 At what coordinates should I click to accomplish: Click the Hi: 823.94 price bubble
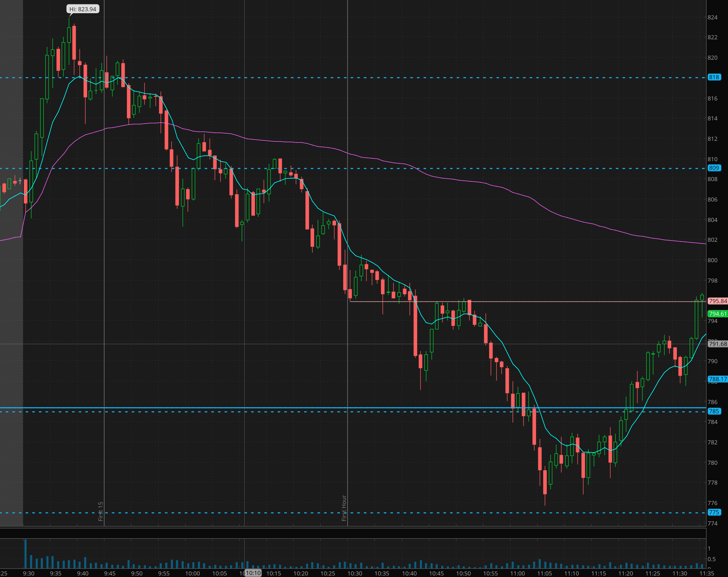tap(83, 9)
